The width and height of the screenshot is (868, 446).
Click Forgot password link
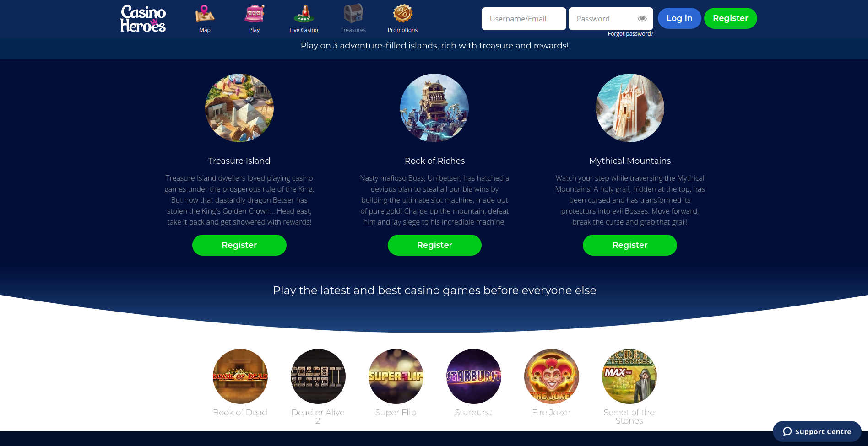630,34
